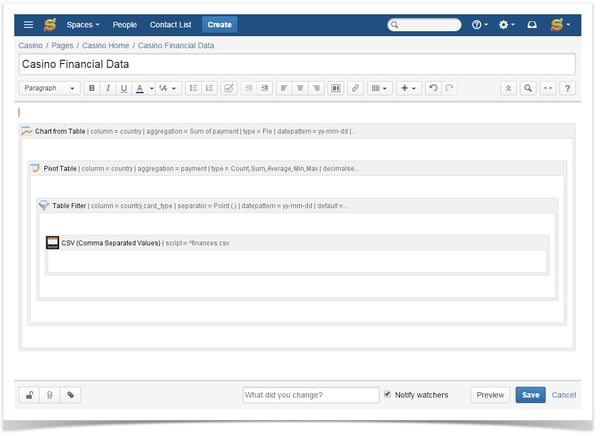Viewport: 600px width, 436px height.
Task: Toggle bold formatting in the editor toolbar
Action: (91, 88)
